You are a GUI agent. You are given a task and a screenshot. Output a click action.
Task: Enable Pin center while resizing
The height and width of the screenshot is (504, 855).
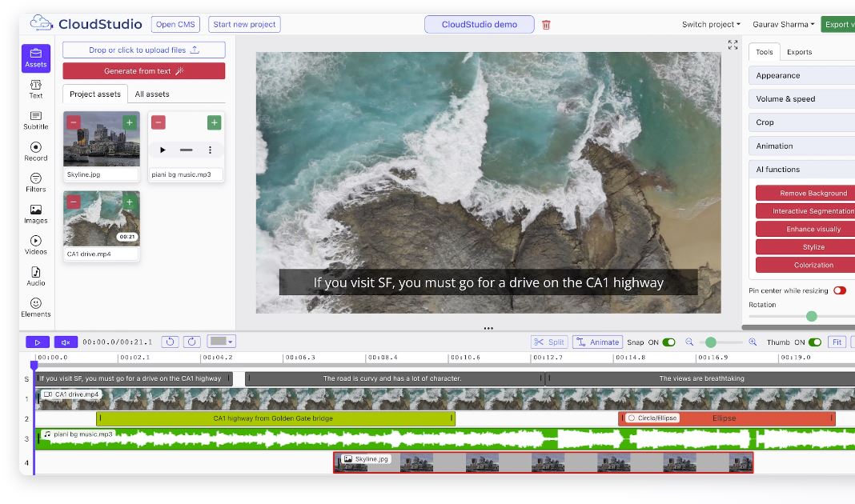(x=839, y=290)
